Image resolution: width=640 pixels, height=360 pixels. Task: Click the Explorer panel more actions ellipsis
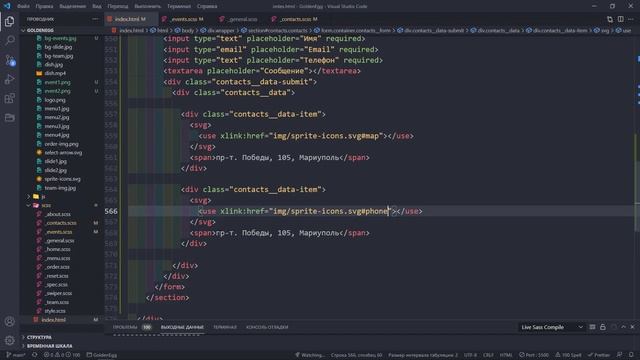click(x=95, y=19)
